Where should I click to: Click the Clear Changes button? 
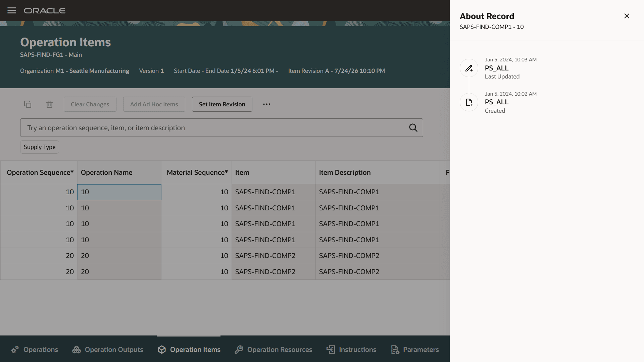tap(90, 104)
